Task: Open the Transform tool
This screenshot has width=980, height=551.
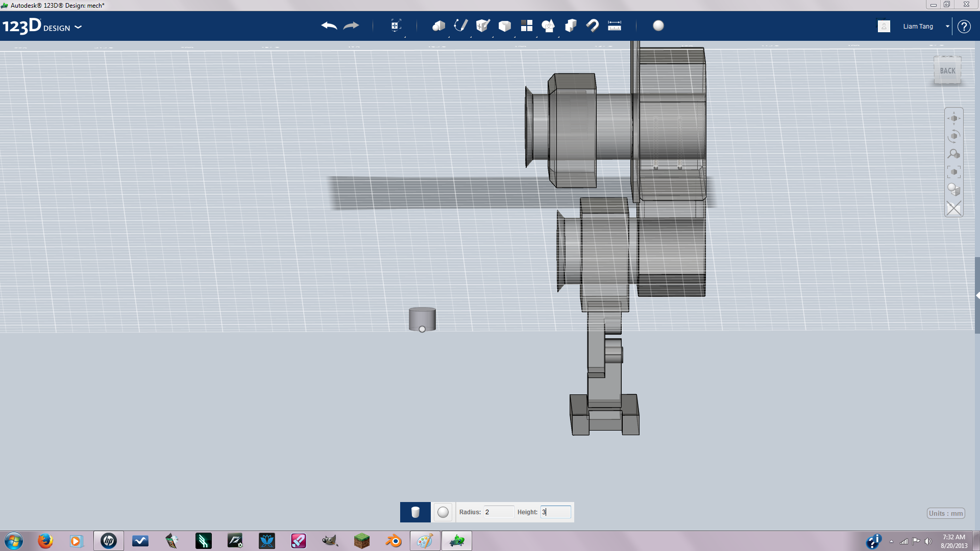Action: 396,26
